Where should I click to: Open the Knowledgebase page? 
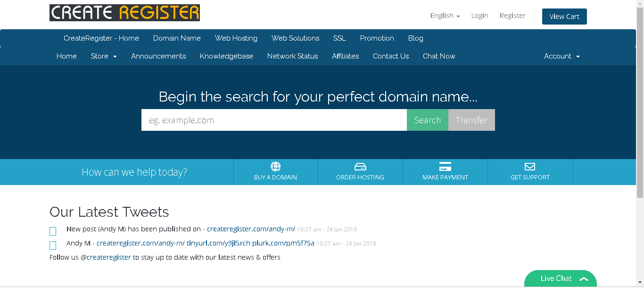tap(226, 56)
